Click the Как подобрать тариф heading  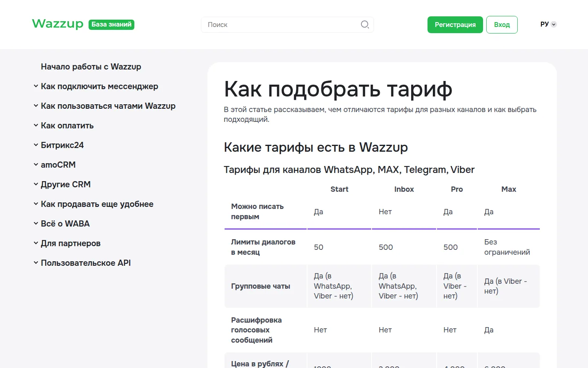click(x=338, y=89)
